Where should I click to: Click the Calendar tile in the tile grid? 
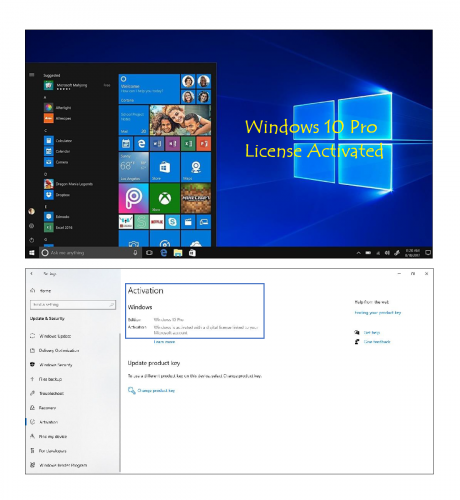pos(126,144)
